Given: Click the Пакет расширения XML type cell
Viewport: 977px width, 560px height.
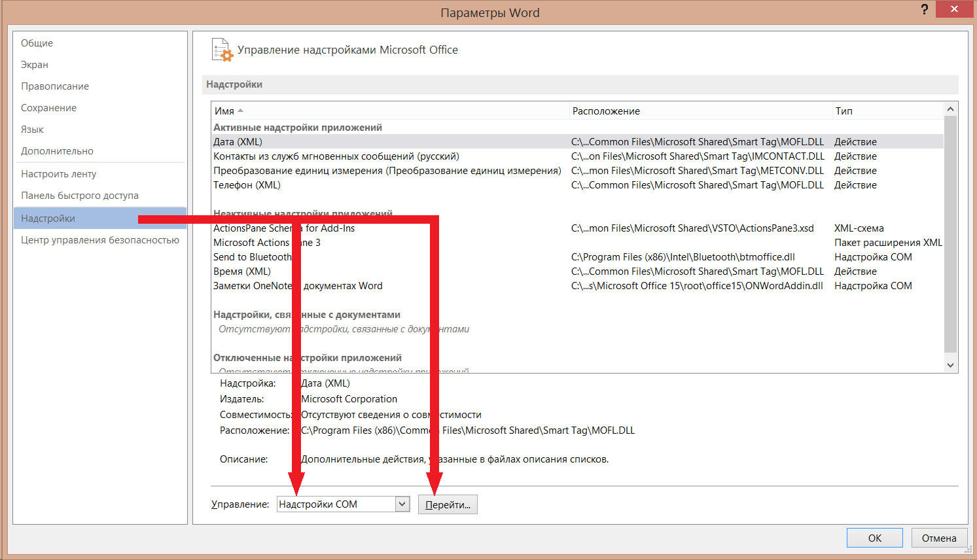Looking at the screenshot, I should click(888, 243).
